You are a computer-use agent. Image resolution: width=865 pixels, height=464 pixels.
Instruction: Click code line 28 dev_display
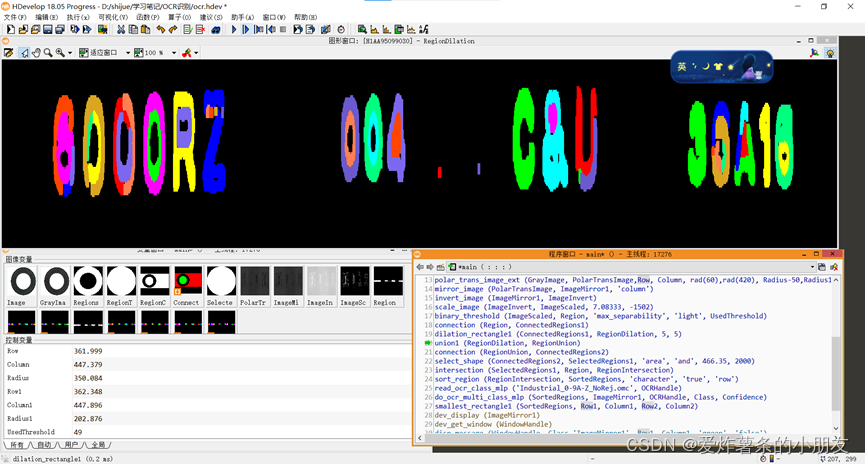(x=487, y=415)
